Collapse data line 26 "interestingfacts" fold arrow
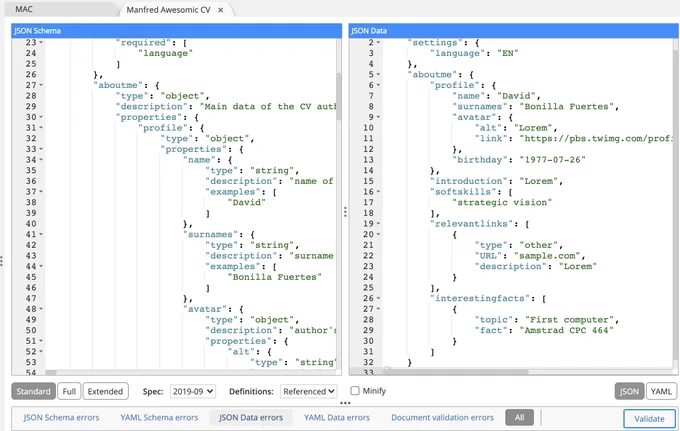The height and width of the screenshot is (431, 680). 379,298
